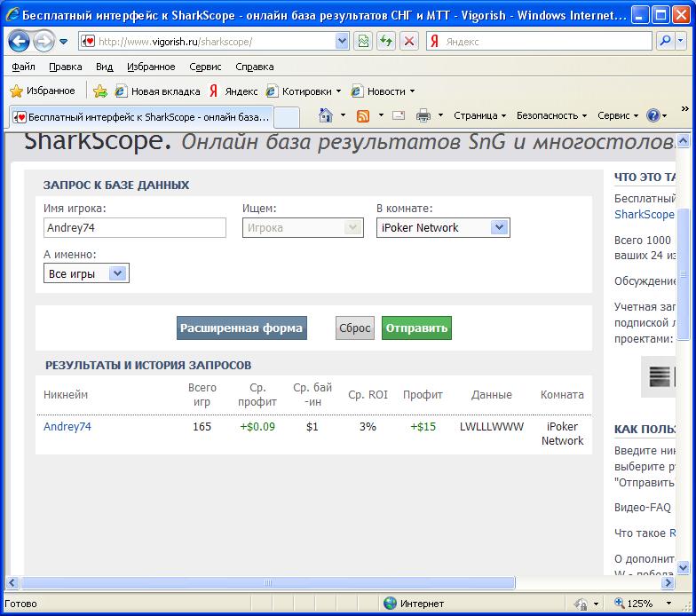This screenshot has height=616, width=696.
Task: Open the Print icon dropdown arrow
Action: point(440,115)
